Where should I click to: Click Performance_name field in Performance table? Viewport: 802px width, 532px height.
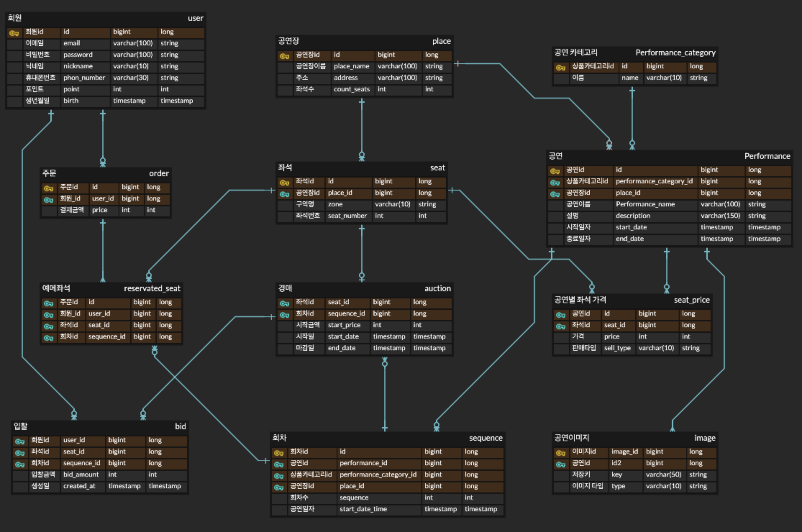pyautogui.click(x=645, y=204)
